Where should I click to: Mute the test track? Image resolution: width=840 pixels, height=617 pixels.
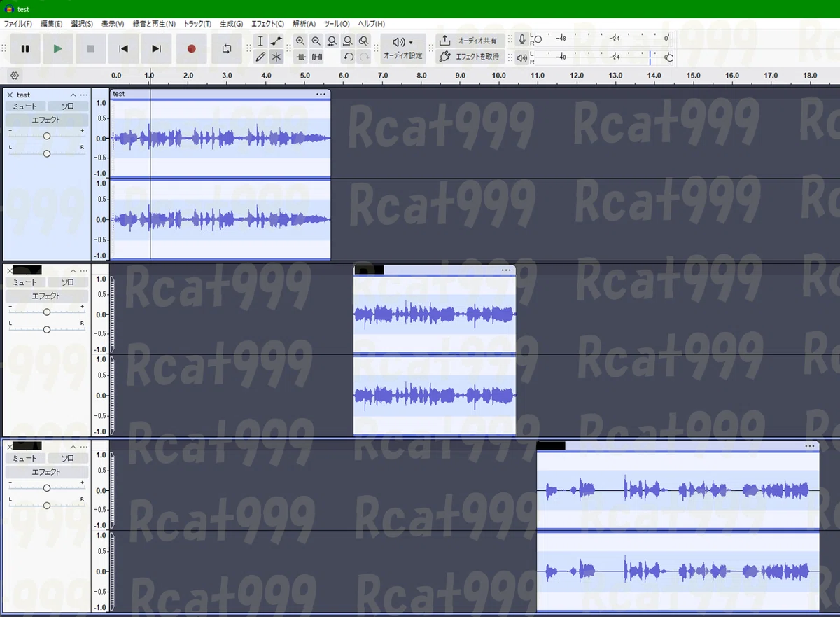(25, 106)
